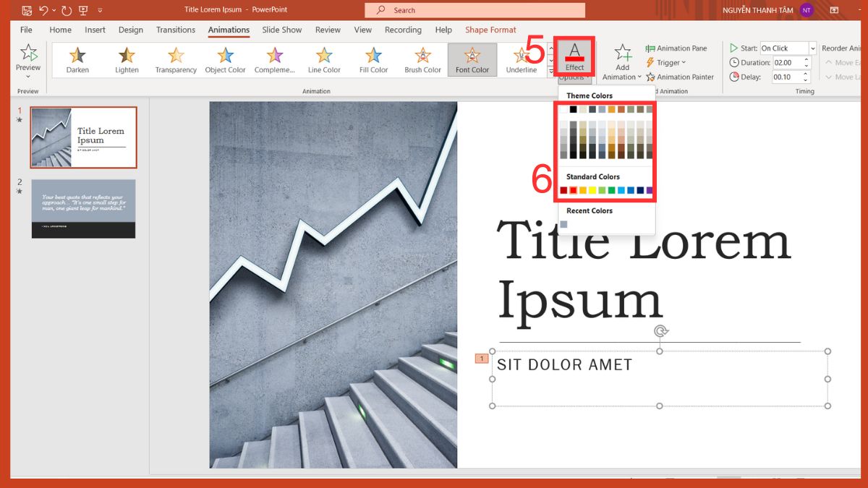Select the Brush Color animation effect
This screenshot has height=488, width=868.
coord(422,59)
